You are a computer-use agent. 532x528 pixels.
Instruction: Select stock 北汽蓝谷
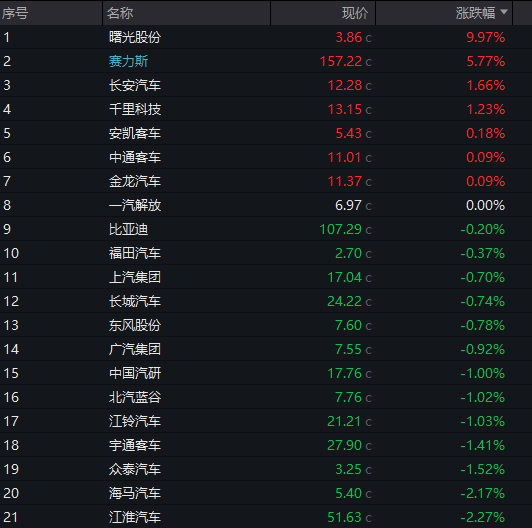(135, 397)
